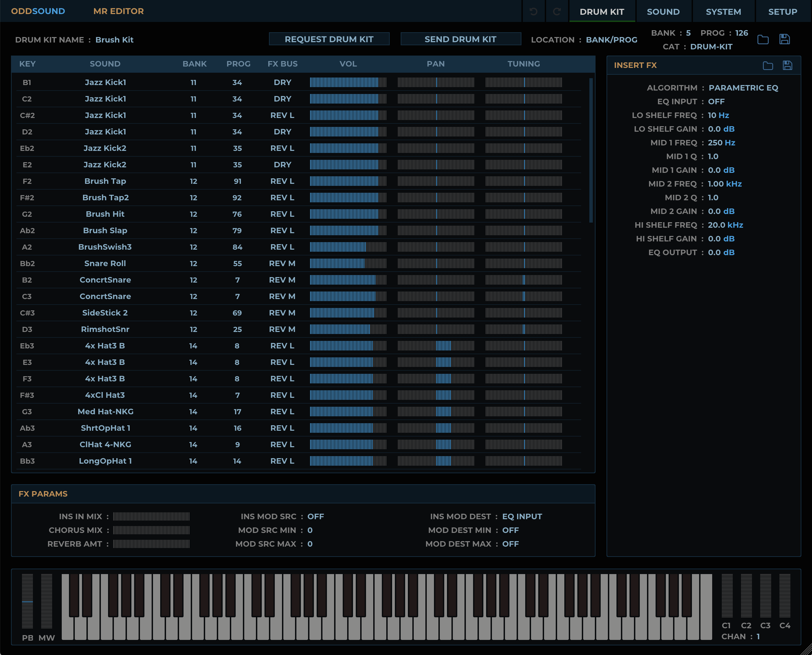This screenshot has height=655, width=812.
Task: Adjust INS IN MIX slider
Action: point(151,516)
